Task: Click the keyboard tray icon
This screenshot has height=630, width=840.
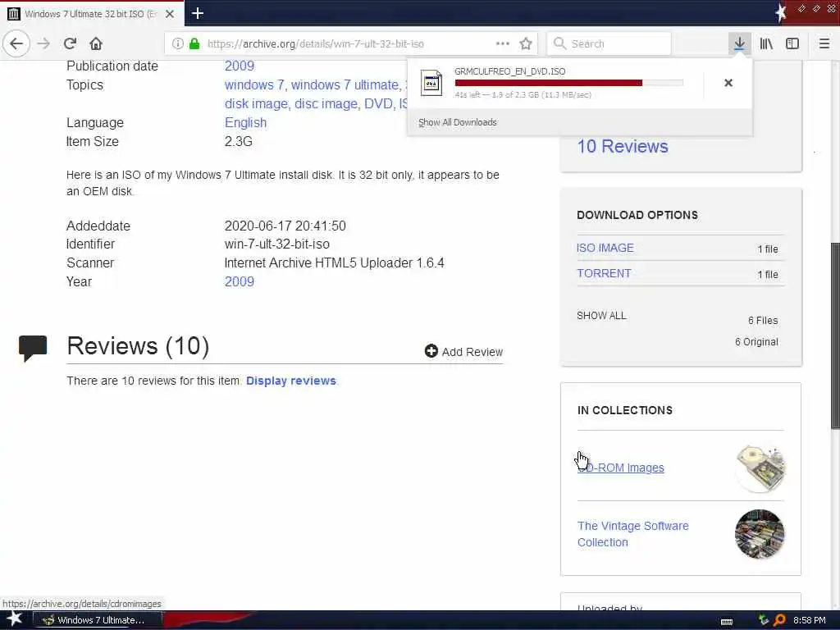Action: (727, 621)
